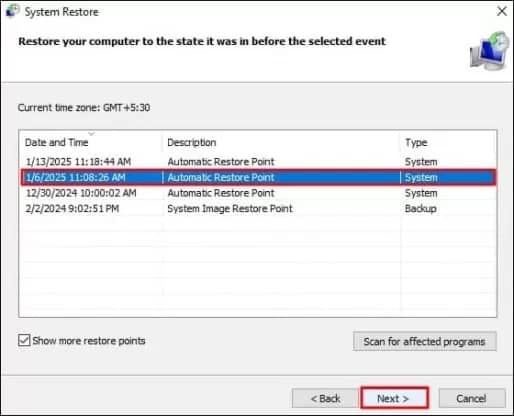This screenshot has width=514, height=416.
Task: Click the computer restore graphic icon
Action: pyautogui.click(x=489, y=51)
